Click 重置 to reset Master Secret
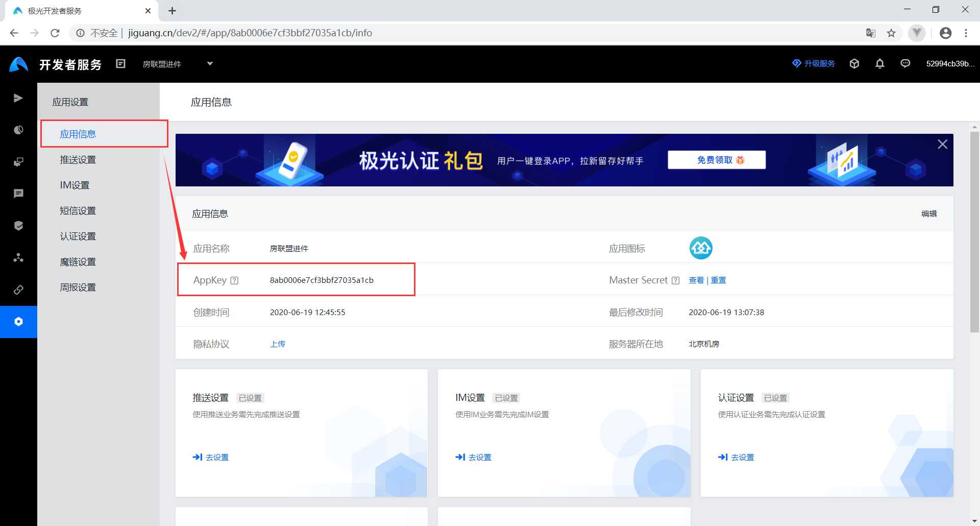 pyautogui.click(x=718, y=280)
